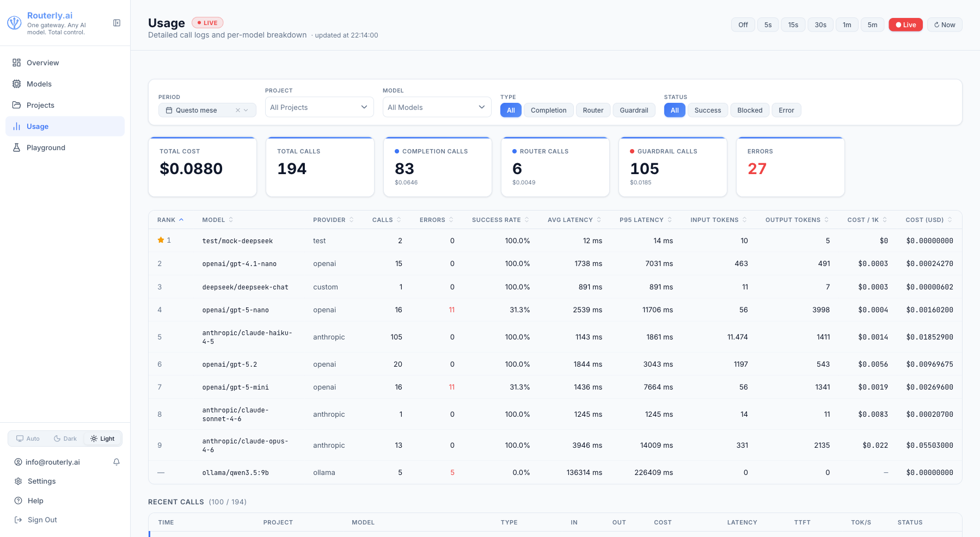Image resolution: width=980 pixels, height=537 pixels.
Task: Open info@routerly.ai account
Action: pos(47,462)
